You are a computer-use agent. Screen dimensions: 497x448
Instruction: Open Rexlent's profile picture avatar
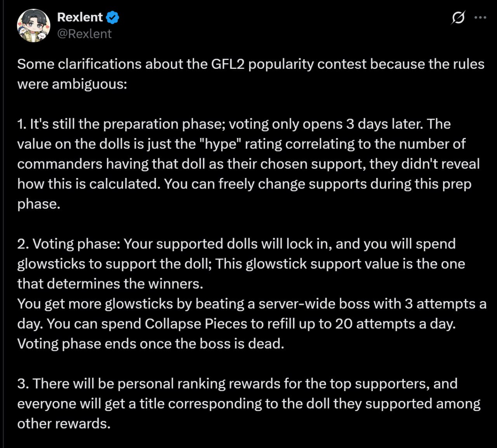(34, 26)
